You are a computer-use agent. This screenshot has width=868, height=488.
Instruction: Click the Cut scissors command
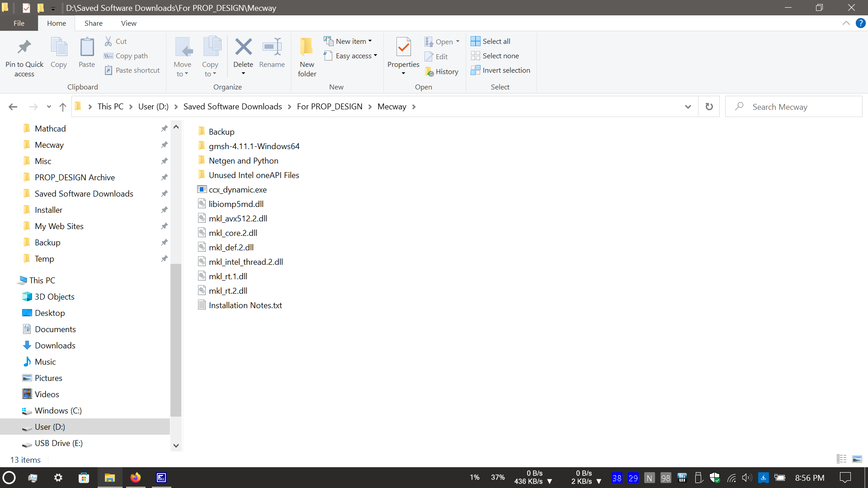[116, 41]
